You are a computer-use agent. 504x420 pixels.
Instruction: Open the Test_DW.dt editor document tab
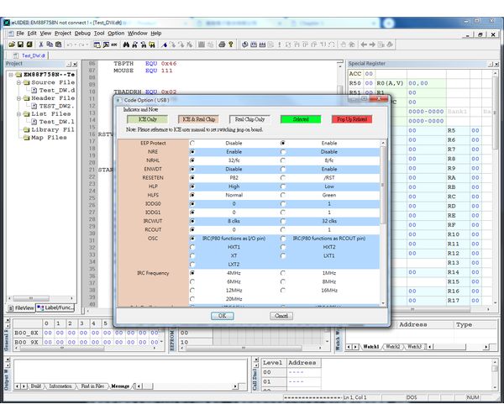34,55
